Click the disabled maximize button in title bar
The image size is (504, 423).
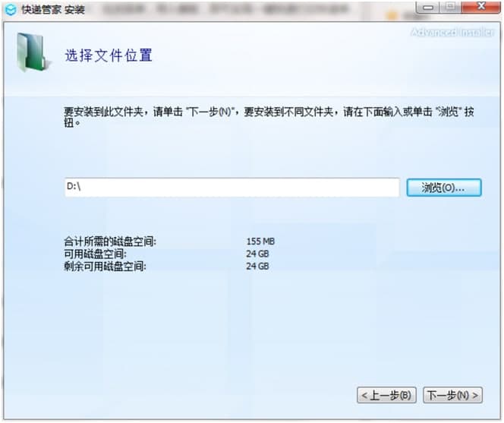451,7
